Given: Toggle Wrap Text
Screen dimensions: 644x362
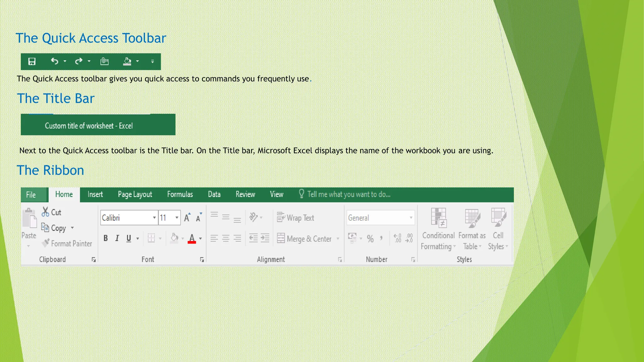Looking at the screenshot, I should click(296, 217).
